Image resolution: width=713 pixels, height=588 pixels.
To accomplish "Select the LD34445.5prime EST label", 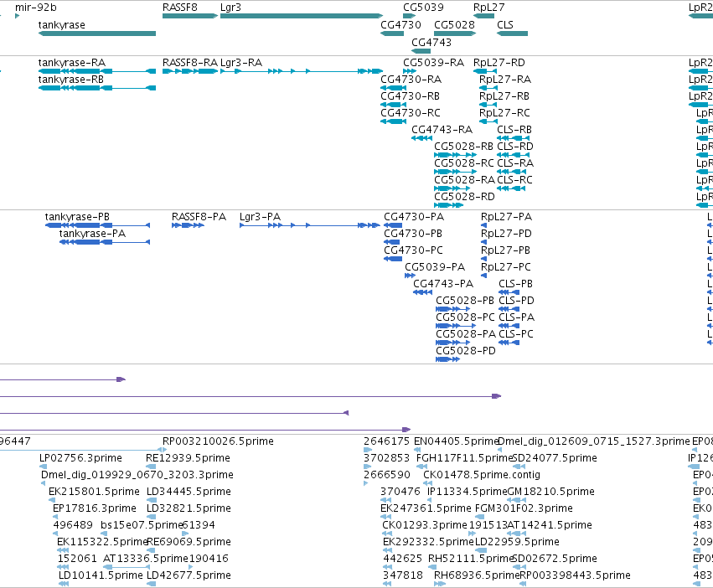I will tap(189, 492).
